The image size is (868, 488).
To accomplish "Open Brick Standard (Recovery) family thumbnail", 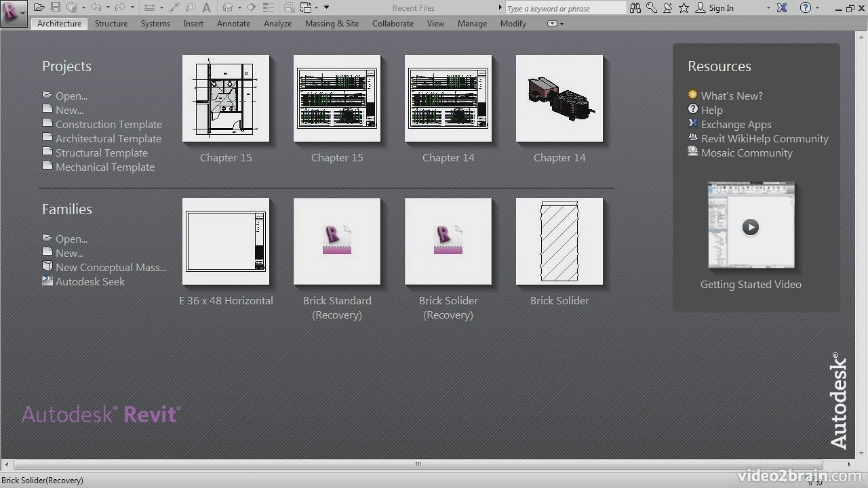I will coord(337,241).
